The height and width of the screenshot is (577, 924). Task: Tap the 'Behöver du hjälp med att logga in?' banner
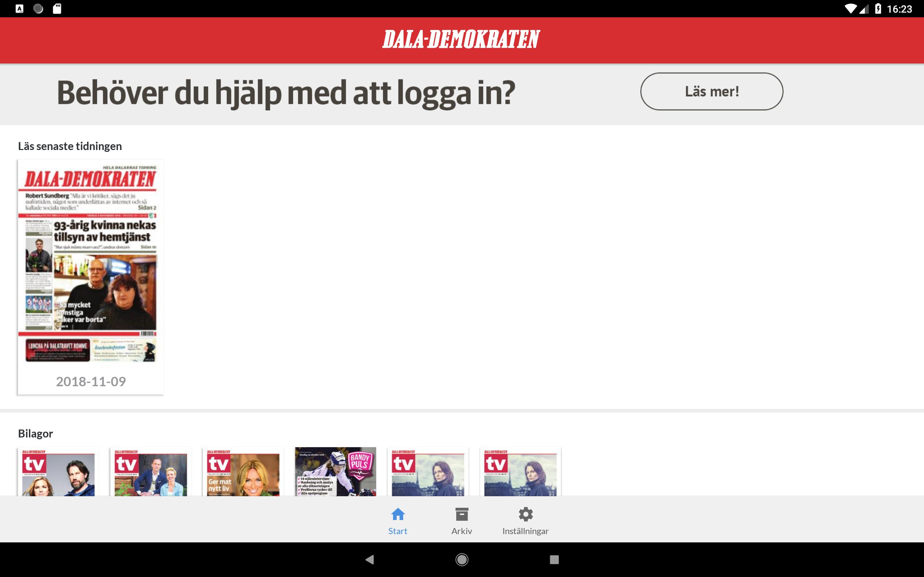coord(286,93)
